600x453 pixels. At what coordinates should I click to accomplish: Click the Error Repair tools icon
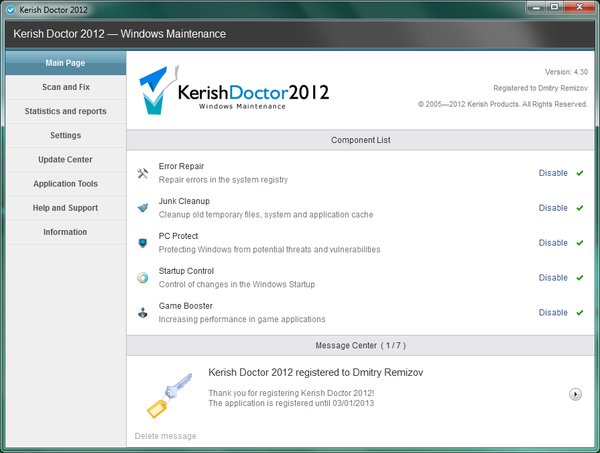143,173
